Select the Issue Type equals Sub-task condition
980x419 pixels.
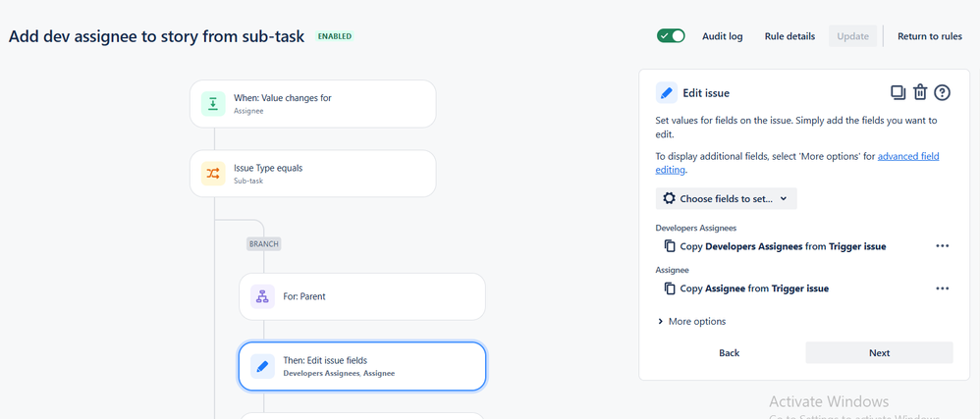pos(312,174)
